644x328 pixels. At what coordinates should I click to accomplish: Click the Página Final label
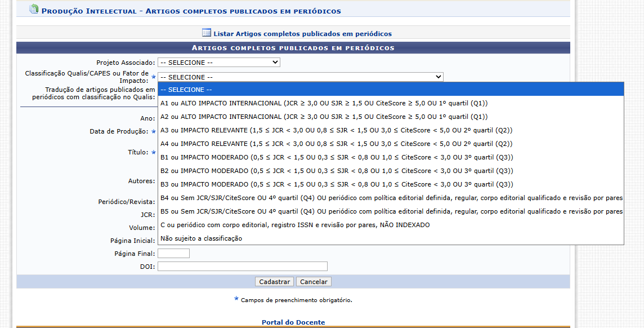point(135,254)
